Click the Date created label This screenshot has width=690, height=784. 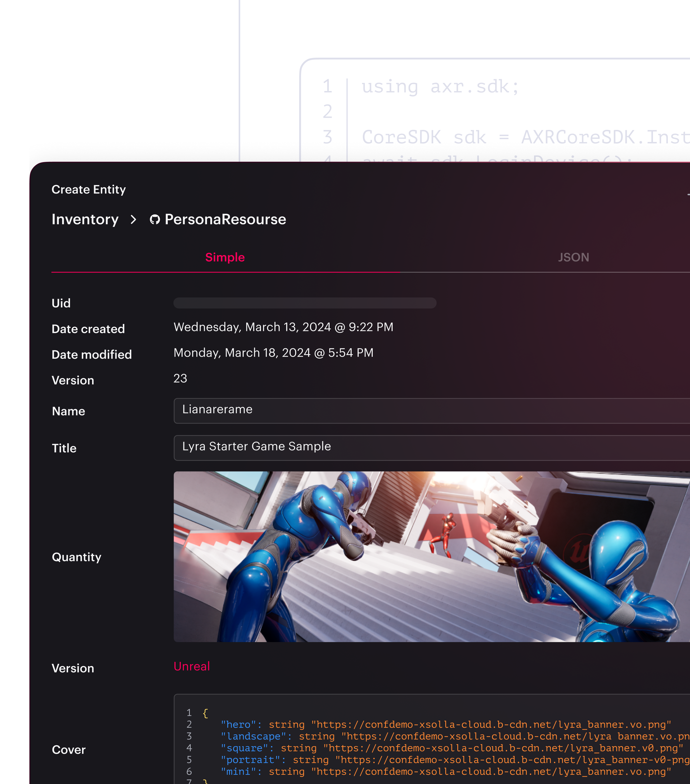(88, 329)
